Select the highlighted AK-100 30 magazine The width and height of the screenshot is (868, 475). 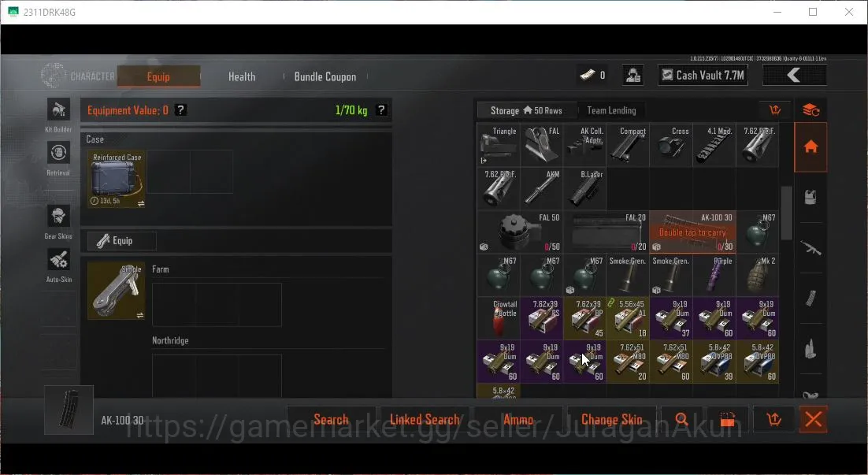692,232
